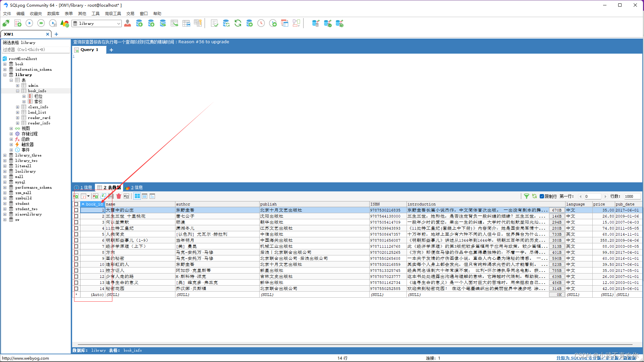644x362 pixels.
Task: Click the copy database to host icon
Action: point(163,23)
